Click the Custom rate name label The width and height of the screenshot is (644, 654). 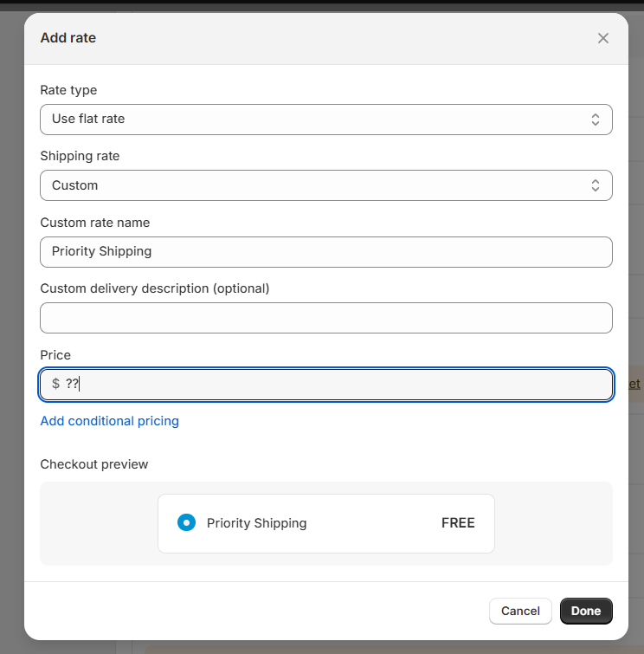[x=95, y=223]
